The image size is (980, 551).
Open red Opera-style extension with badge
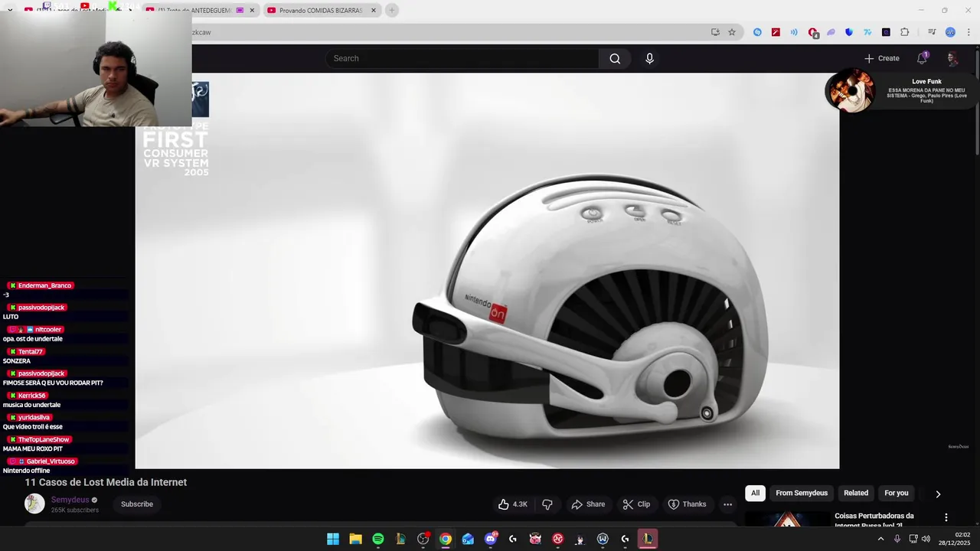(813, 33)
